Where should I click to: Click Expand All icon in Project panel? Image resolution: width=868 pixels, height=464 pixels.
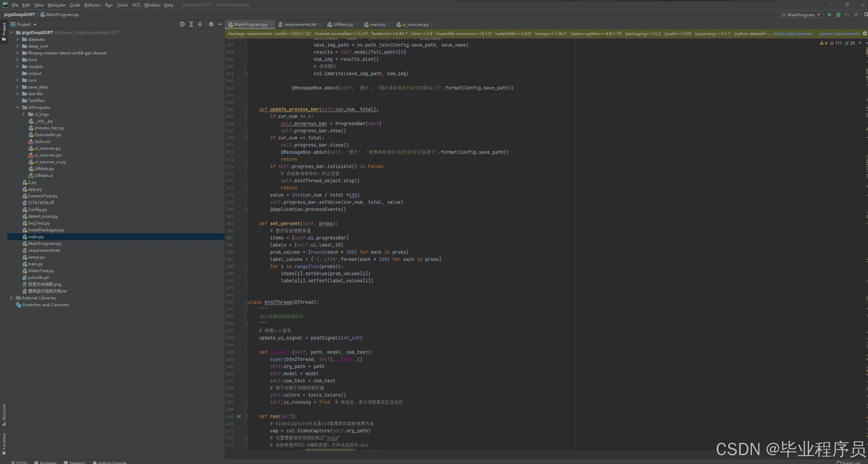pyautogui.click(x=191, y=24)
